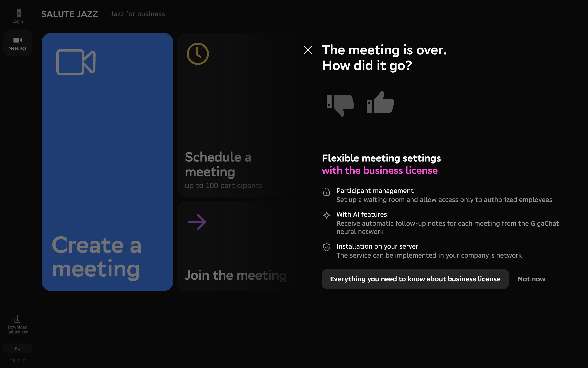
Task: Click 'up to 100 participants' text
Action: tap(224, 185)
